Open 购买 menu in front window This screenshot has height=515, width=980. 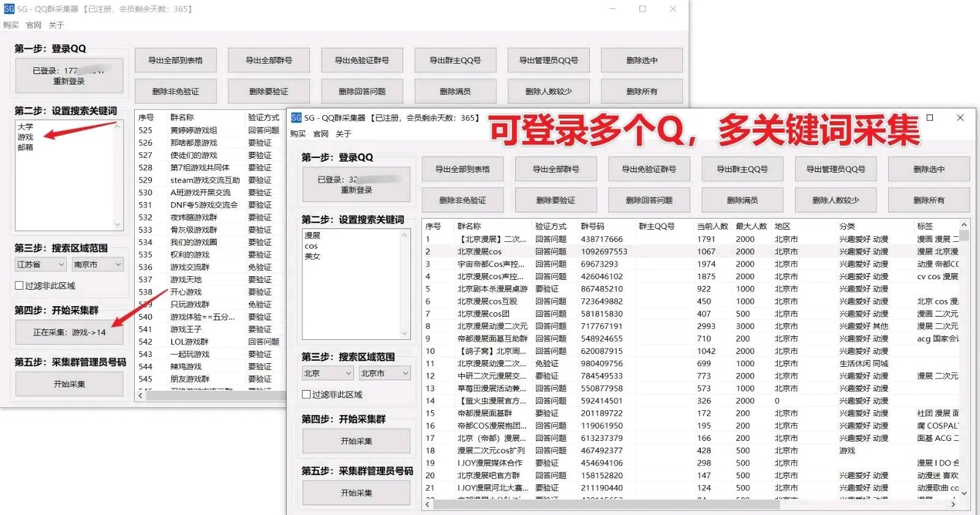[298, 133]
